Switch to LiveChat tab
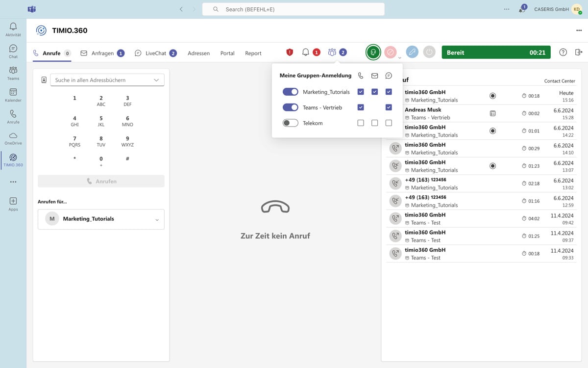The width and height of the screenshot is (588, 368). [156, 53]
